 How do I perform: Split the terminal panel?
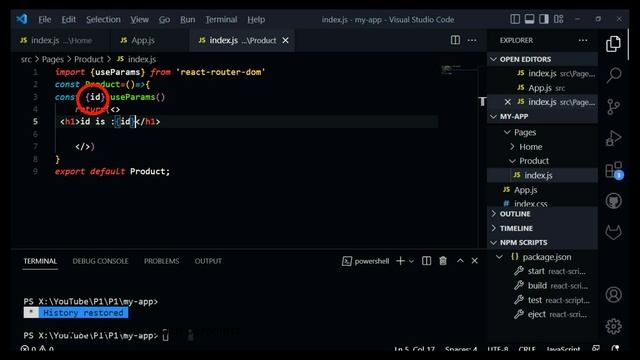coord(426,261)
